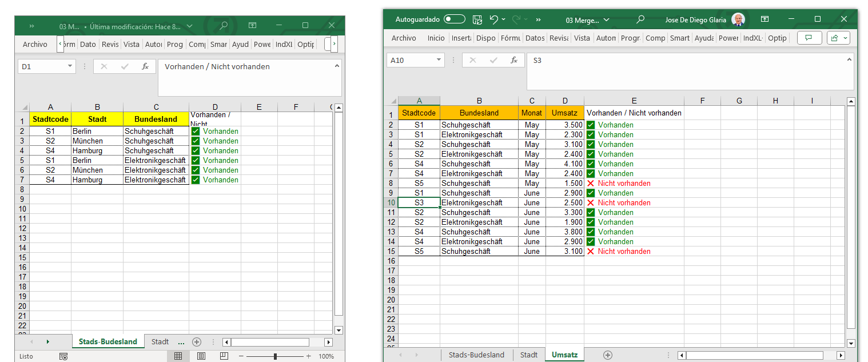The image size is (868, 362).
Task: Click cancel X icon in right formula bar
Action: 472,60
